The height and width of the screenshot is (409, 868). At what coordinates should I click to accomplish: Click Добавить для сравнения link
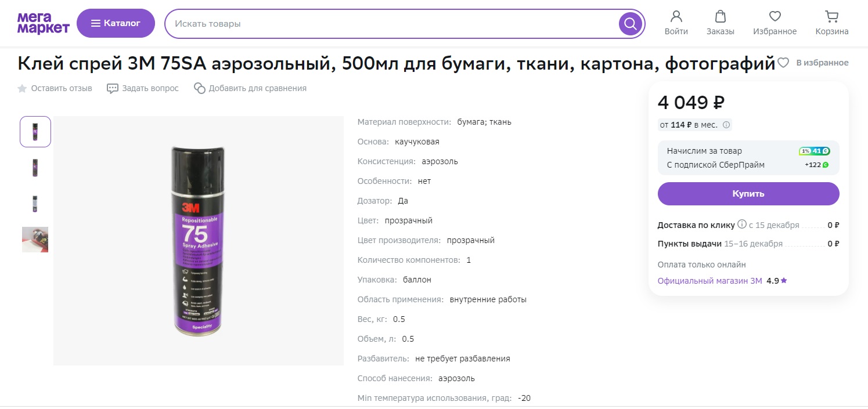[250, 88]
